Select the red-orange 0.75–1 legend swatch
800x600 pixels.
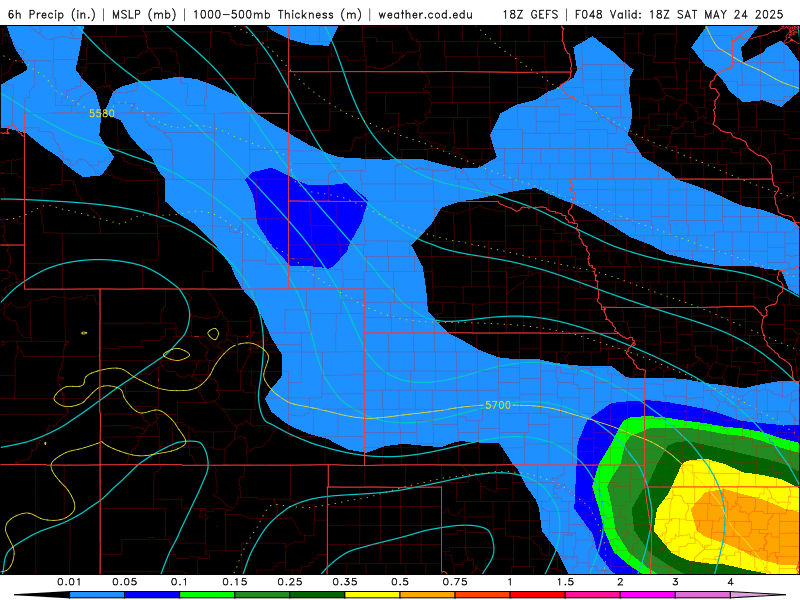(x=483, y=595)
